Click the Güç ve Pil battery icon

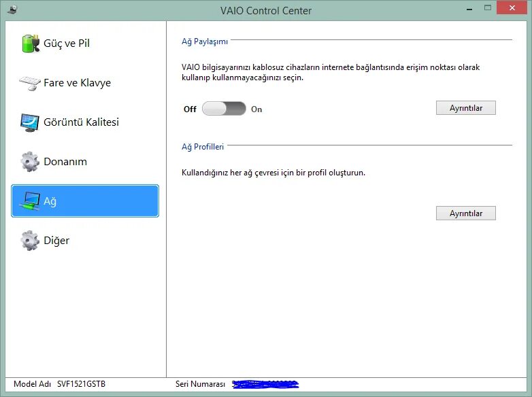[31, 44]
